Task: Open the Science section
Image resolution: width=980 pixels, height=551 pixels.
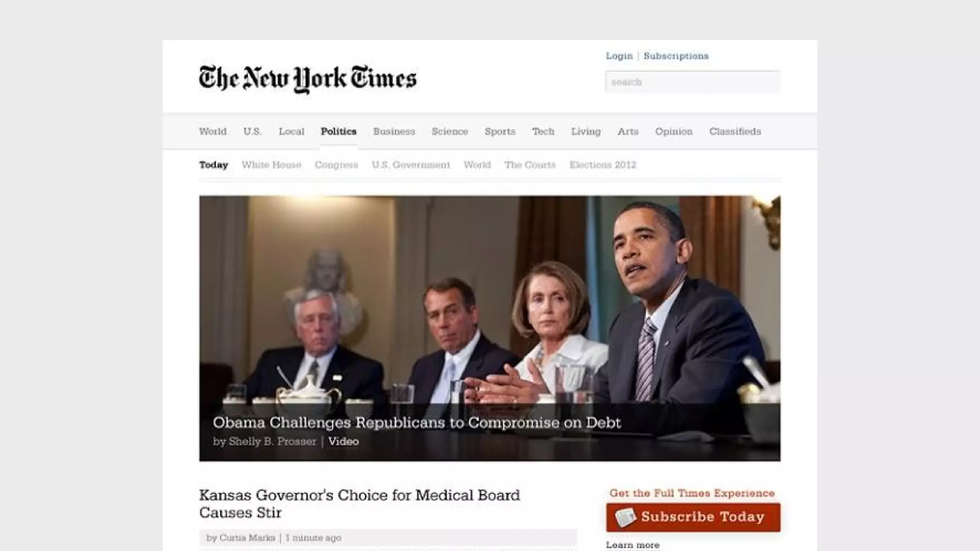Action: click(450, 132)
